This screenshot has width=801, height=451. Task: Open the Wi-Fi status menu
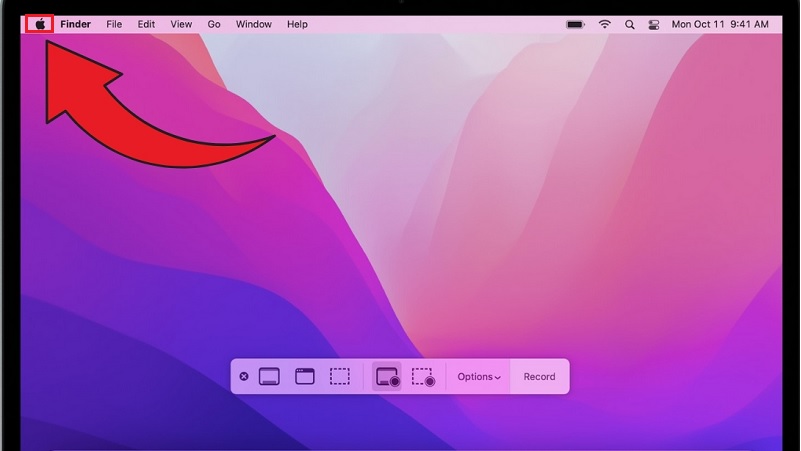pos(605,24)
